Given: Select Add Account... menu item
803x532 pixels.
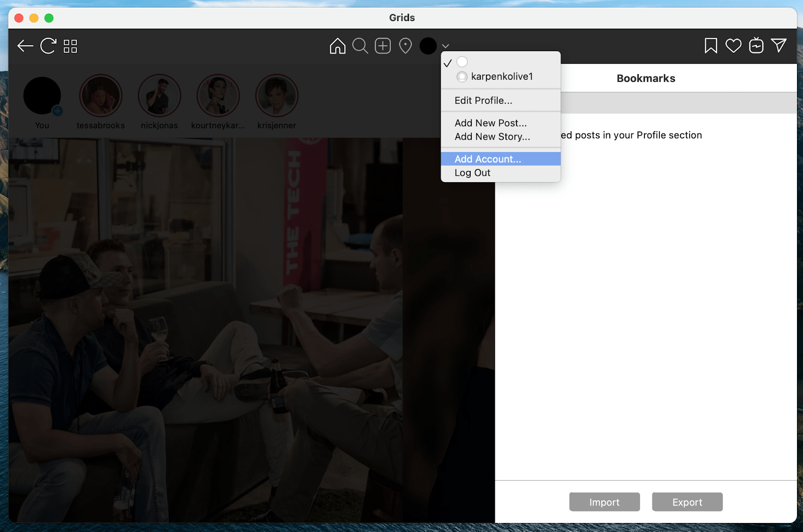Looking at the screenshot, I should click(x=500, y=159).
